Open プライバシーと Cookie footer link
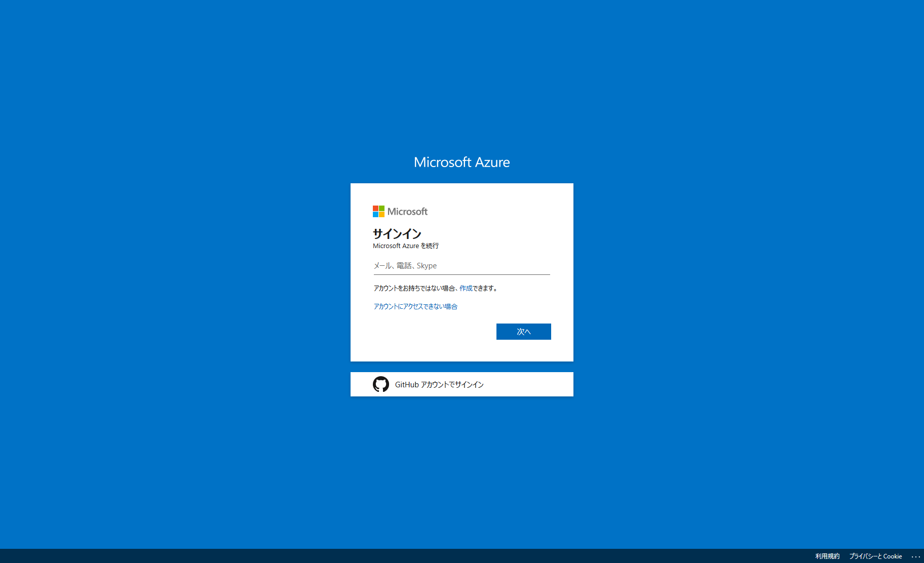 875,556
